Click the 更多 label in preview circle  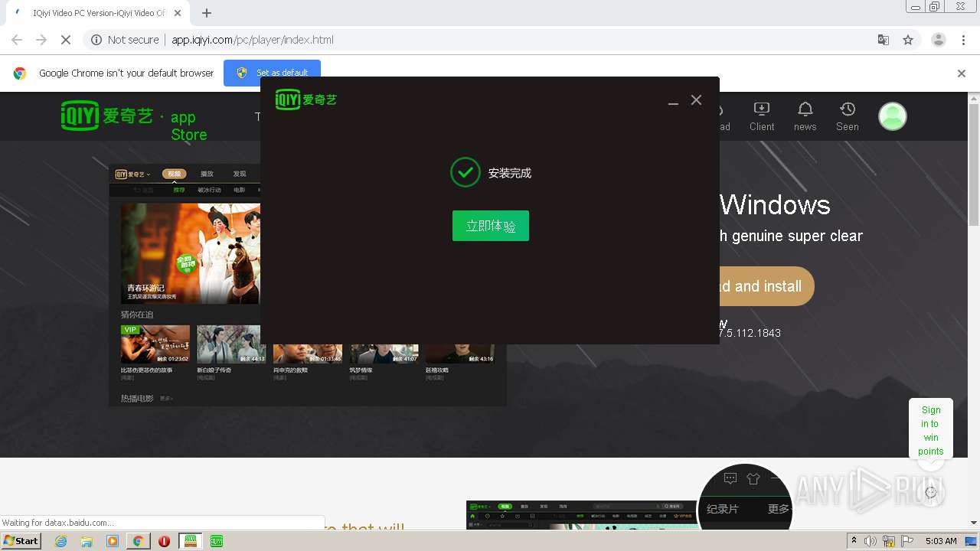click(778, 509)
